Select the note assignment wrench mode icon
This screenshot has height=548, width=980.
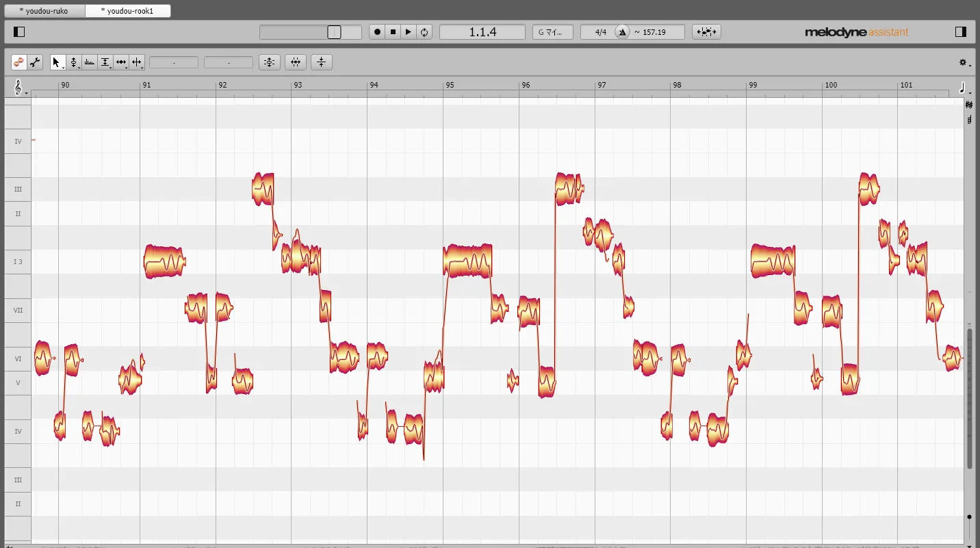[x=35, y=62]
